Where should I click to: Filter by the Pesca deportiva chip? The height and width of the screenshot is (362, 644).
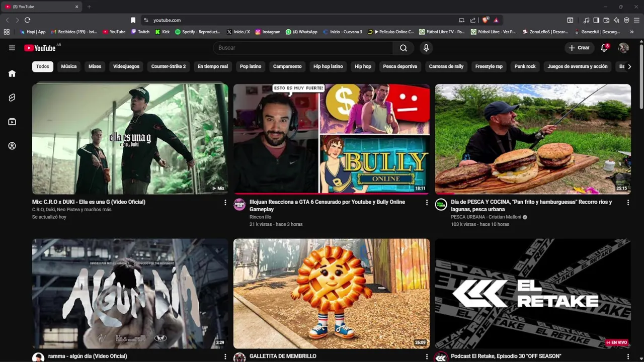[x=400, y=66]
